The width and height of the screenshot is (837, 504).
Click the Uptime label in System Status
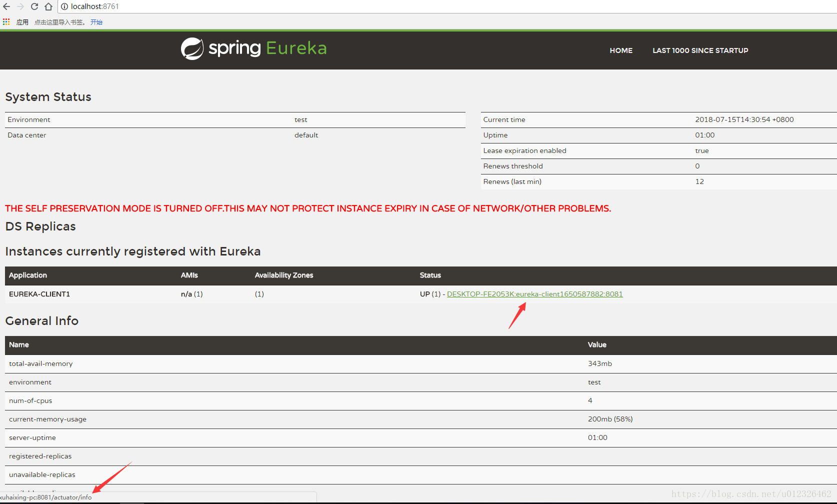pyautogui.click(x=495, y=135)
